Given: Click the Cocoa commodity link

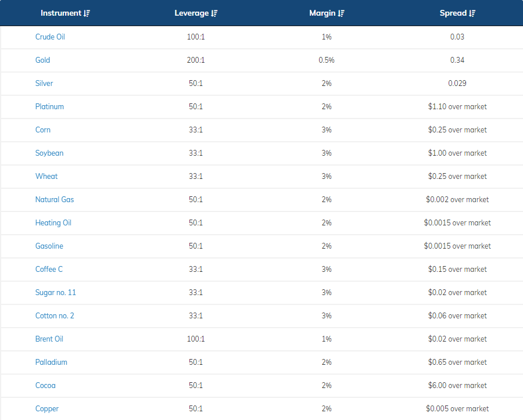Looking at the screenshot, I should 45,385.
